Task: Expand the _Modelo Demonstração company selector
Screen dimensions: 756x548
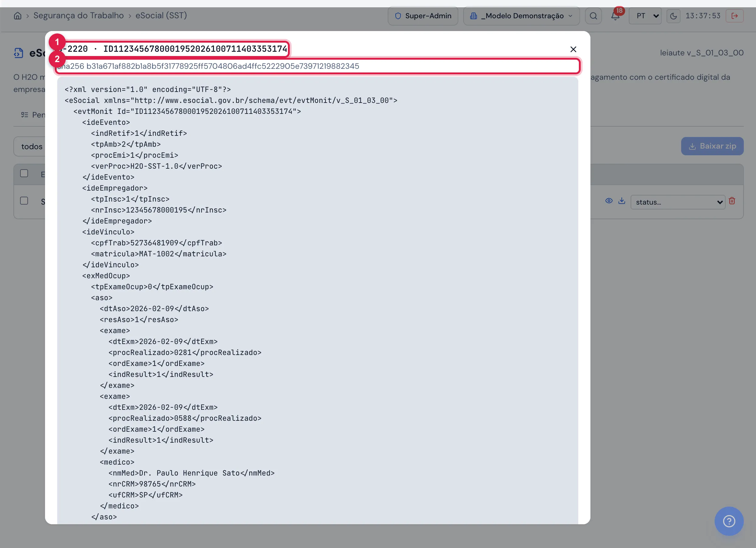Action: (x=521, y=16)
